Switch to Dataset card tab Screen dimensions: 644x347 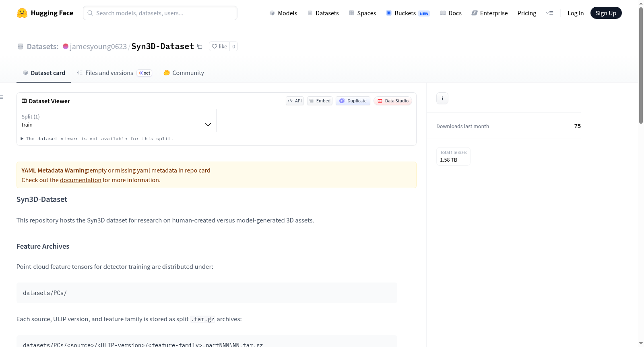coord(43,73)
